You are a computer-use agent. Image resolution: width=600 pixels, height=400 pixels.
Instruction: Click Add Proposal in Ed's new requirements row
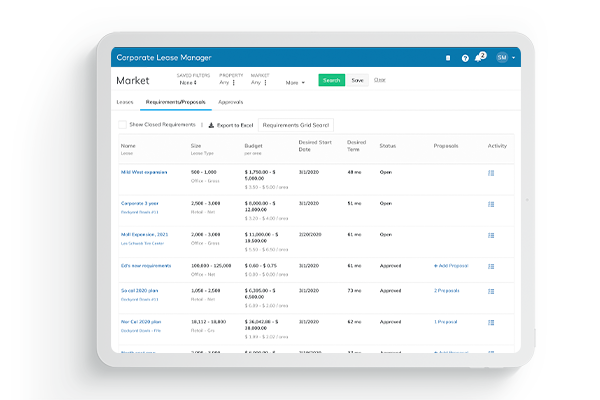[451, 266]
